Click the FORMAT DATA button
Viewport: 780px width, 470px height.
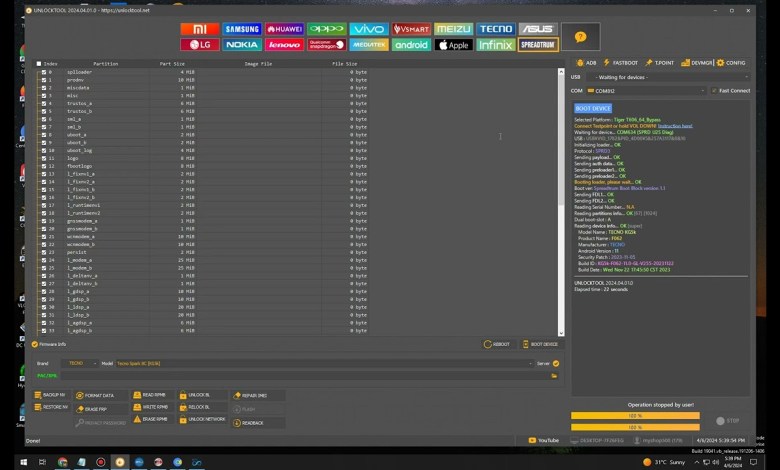[97, 395]
